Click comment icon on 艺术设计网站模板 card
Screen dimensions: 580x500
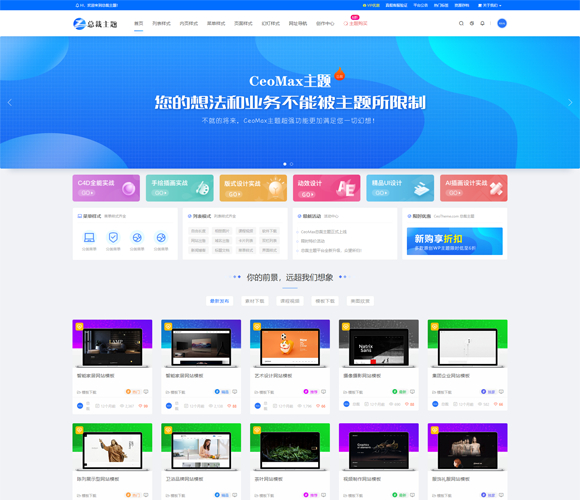pos(324,392)
